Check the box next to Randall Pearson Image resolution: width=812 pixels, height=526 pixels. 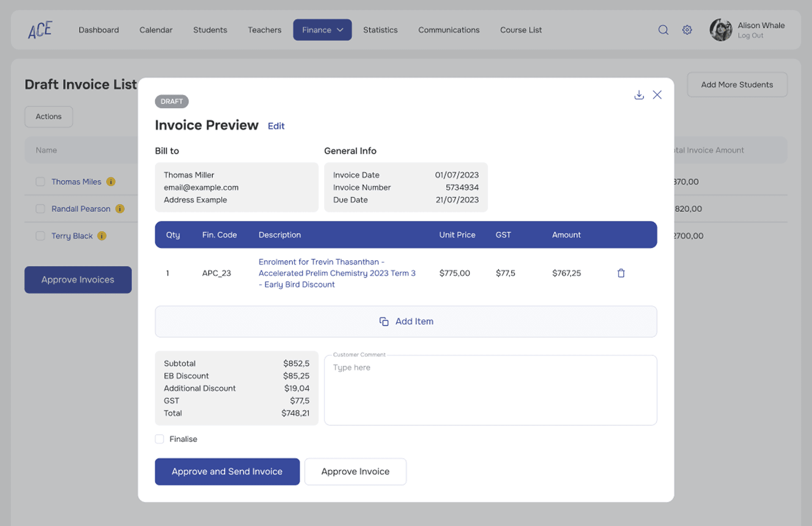coord(40,208)
